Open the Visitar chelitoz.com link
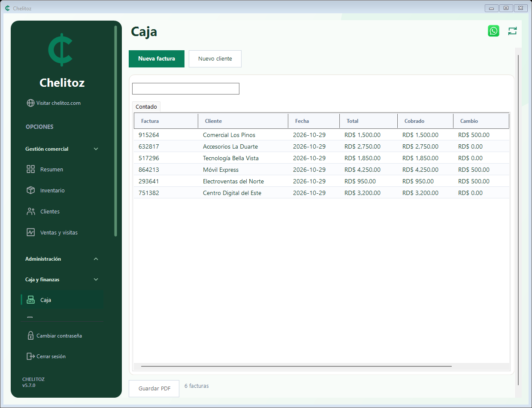Screen dimensions: 532x408 point(58,103)
